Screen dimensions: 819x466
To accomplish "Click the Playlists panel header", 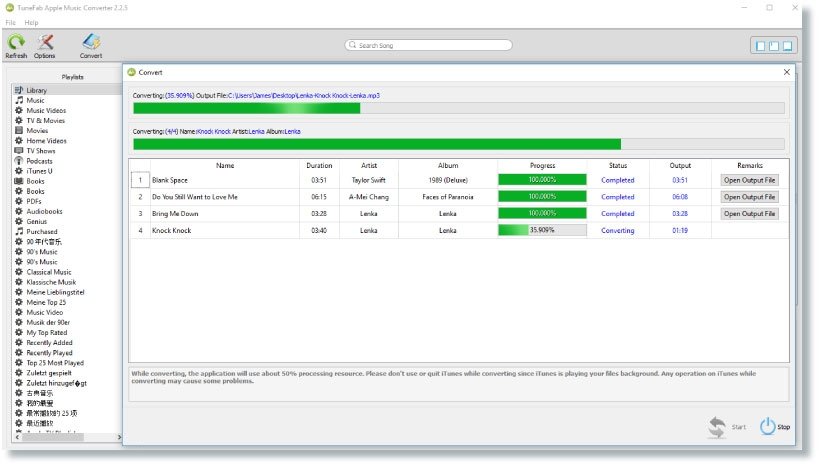I will click(x=73, y=77).
